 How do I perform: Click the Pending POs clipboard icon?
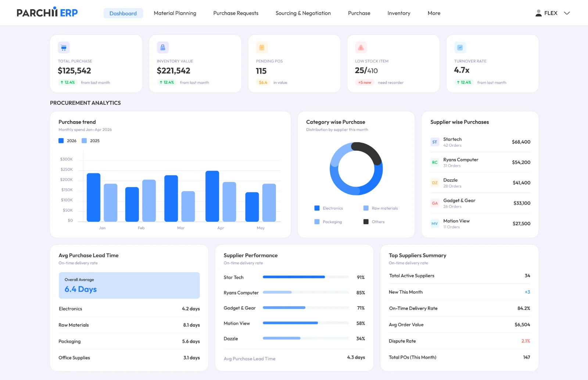tap(262, 47)
